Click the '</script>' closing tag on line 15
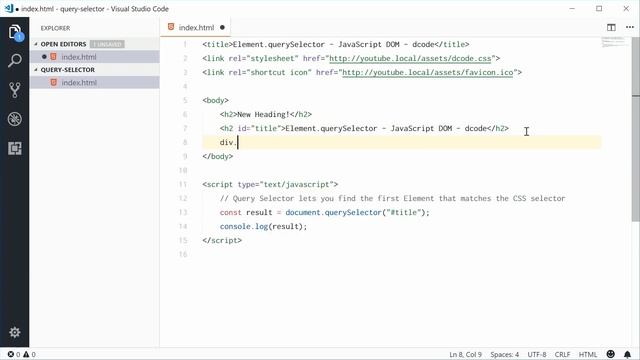Screen dimensions: 640x360 [x=222, y=240]
